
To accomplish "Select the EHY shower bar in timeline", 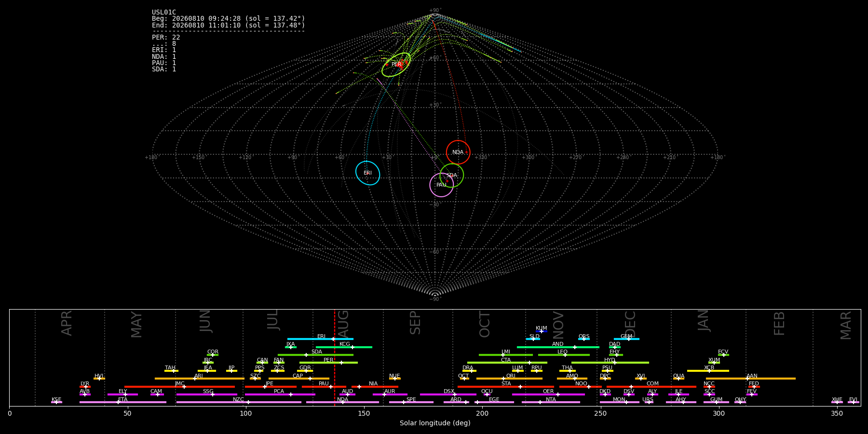I will click(616, 355).
